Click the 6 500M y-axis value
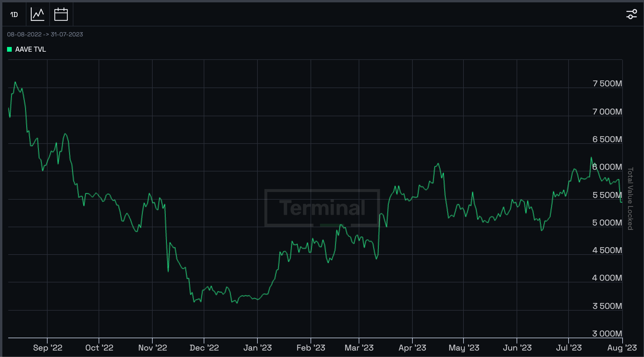Image resolution: width=644 pixels, height=357 pixels. click(607, 139)
